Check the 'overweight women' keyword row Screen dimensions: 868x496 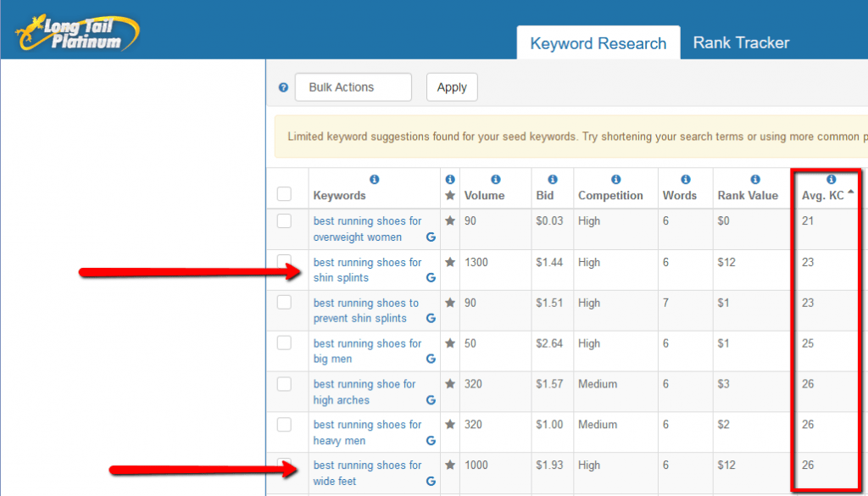[284, 221]
